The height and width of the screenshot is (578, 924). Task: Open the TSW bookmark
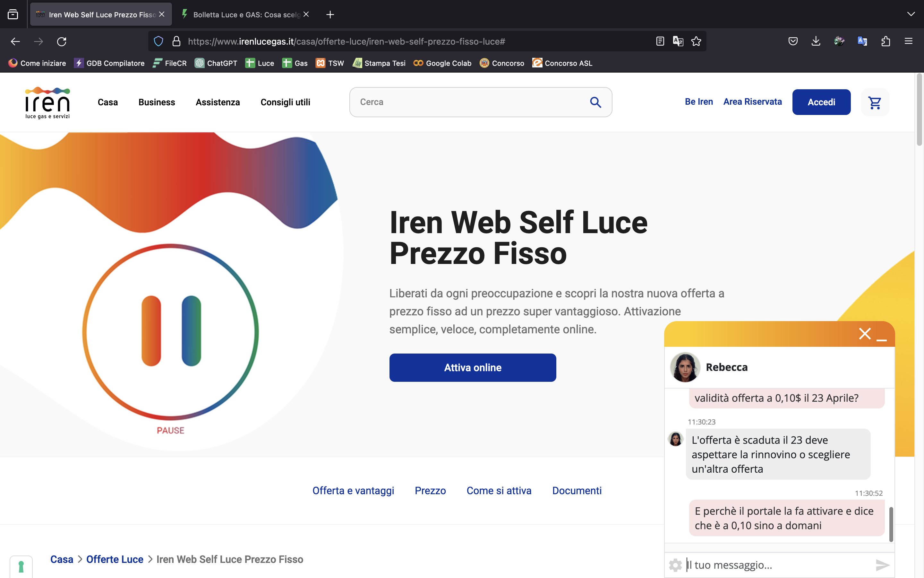tap(330, 63)
